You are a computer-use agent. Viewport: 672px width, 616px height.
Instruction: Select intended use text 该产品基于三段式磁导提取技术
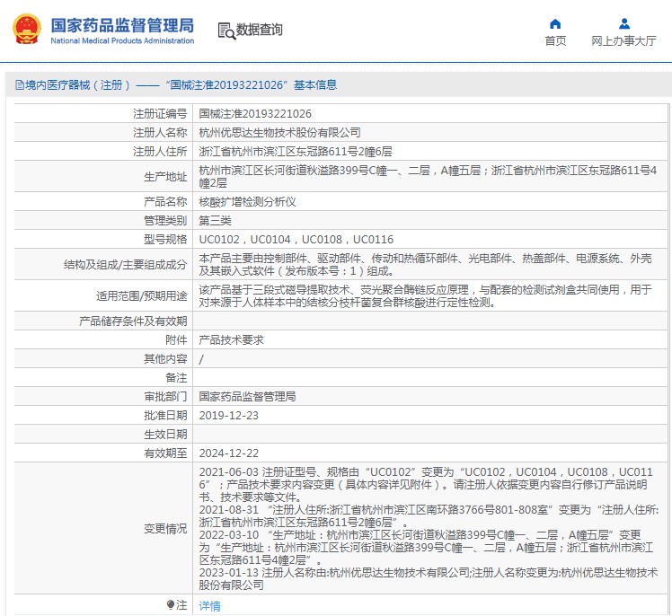[425, 296]
